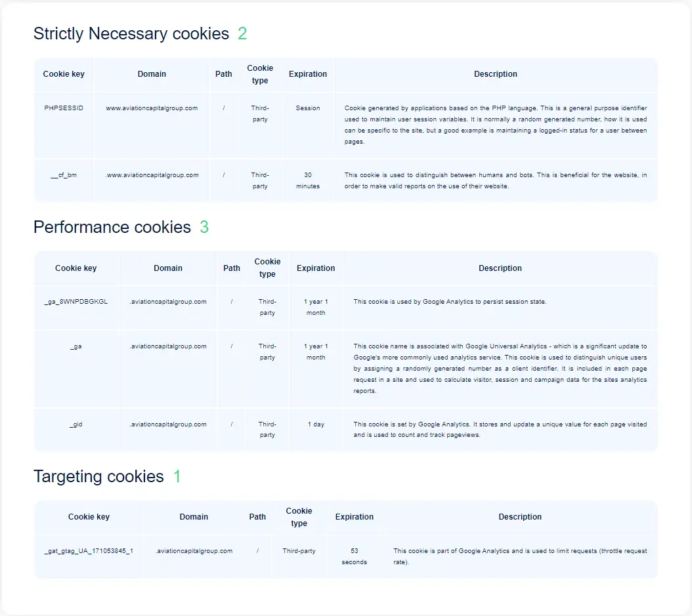
Task: Click Expiration header in Performance table
Action: [x=316, y=268]
